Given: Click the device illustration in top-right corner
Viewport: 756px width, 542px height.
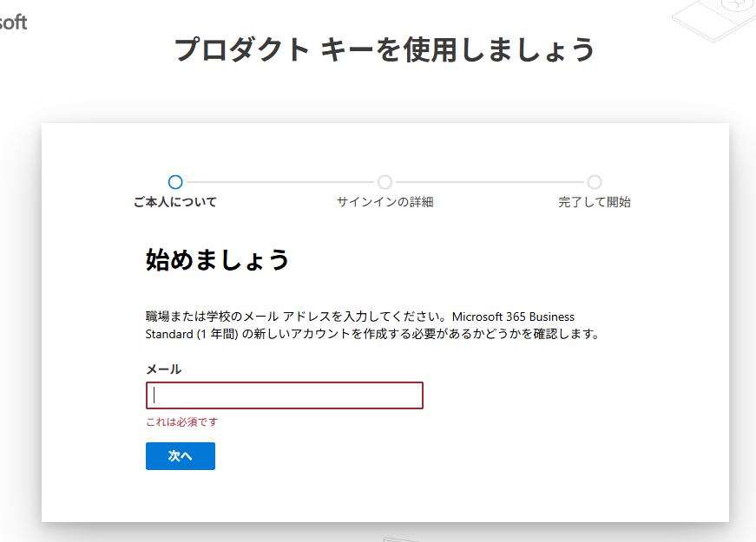Looking at the screenshot, I should [x=716, y=17].
